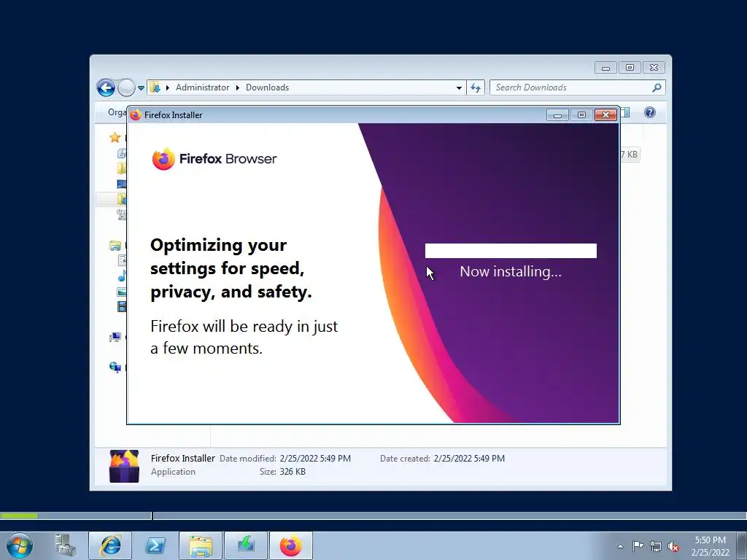This screenshot has width=747, height=560.
Task: Click the Search Downloads input field
Action: click(572, 87)
